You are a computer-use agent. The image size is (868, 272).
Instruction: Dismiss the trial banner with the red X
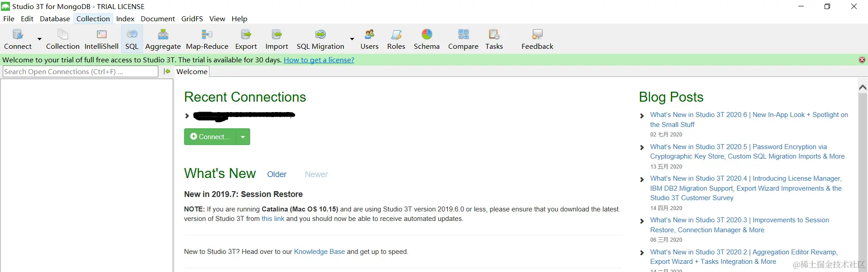tap(862, 60)
